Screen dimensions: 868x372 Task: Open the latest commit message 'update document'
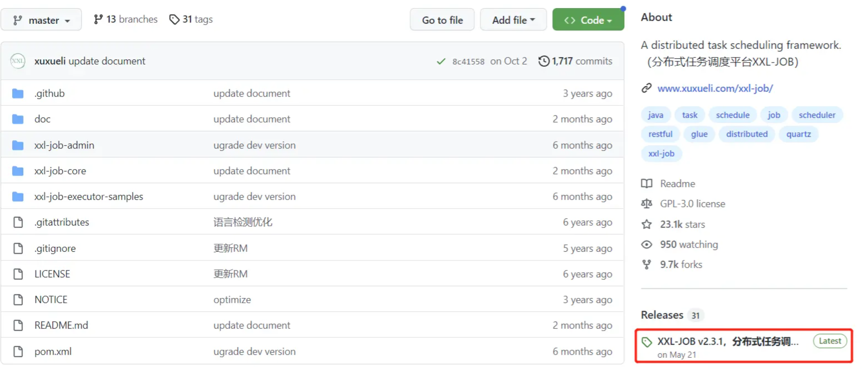point(107,61)
